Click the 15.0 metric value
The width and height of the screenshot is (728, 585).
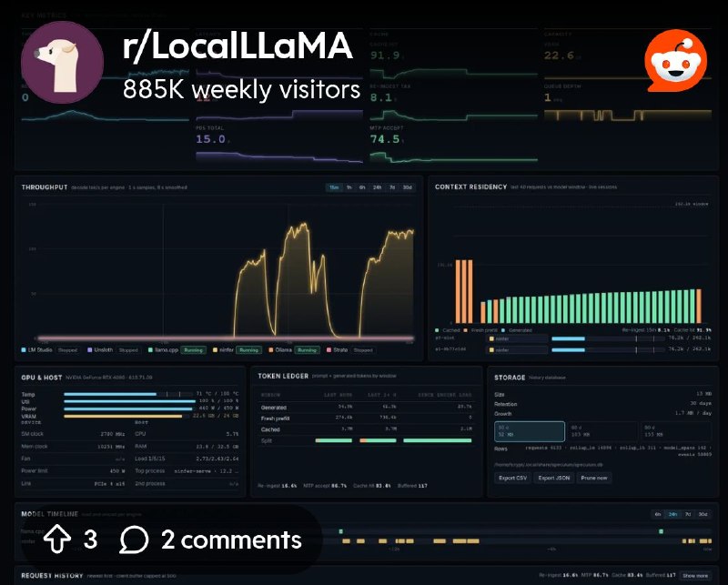211,139
